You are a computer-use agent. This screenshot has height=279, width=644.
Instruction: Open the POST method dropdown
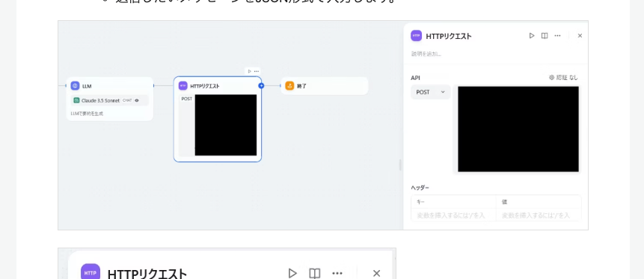tap(430, 92)
